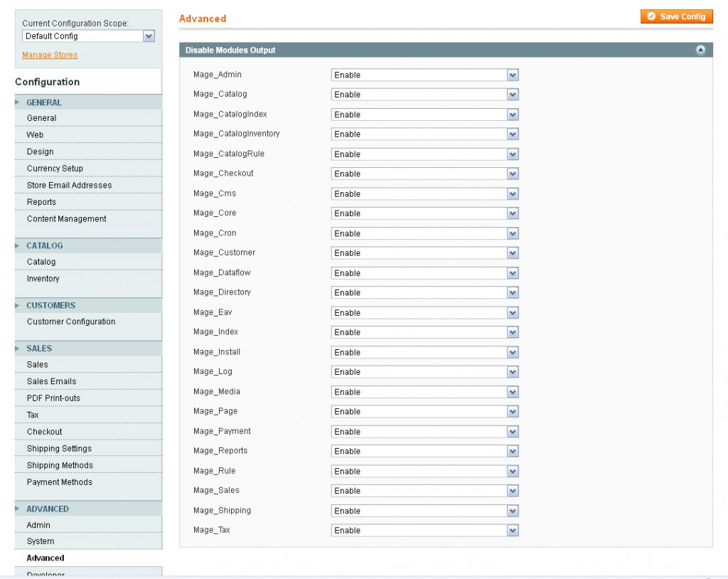728x579 pixels.
Task: Open the Mage_Index dropdown
Action: click(x=424, y=332)
